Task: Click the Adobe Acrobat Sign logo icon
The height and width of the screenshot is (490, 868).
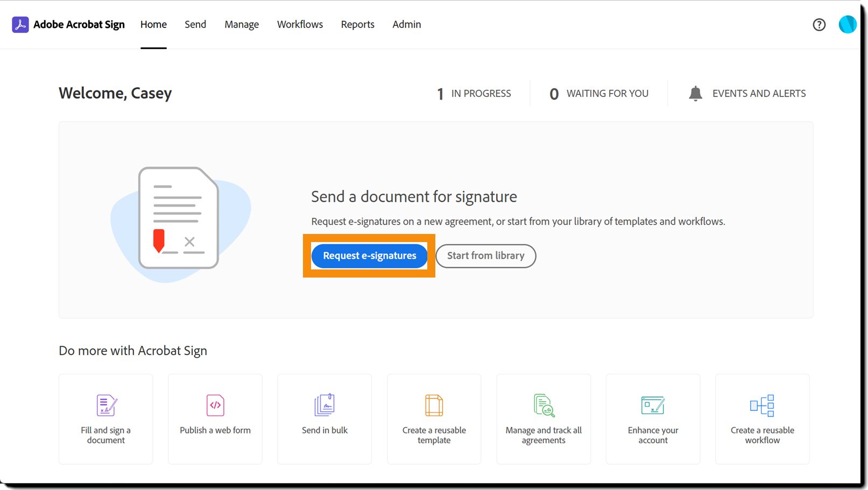Action: [20, 25]
